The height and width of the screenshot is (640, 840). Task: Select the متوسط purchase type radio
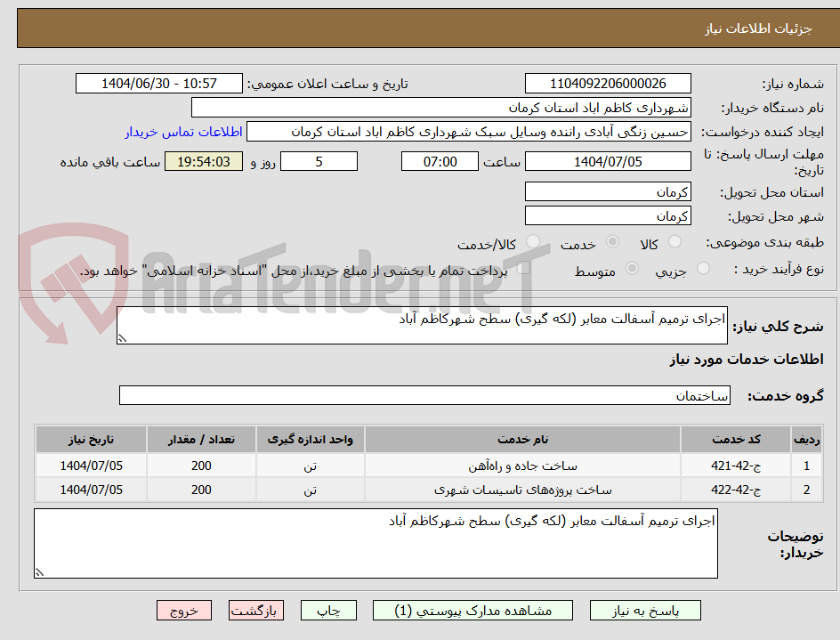click(631, 270)
